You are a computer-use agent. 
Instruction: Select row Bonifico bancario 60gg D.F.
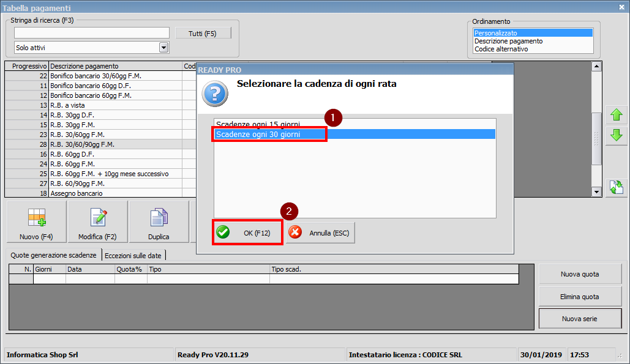[x=100, y=86]
